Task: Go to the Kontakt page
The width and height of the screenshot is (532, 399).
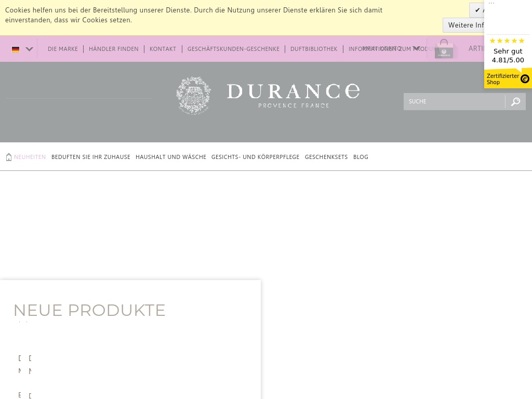Action: click(163, 49)
